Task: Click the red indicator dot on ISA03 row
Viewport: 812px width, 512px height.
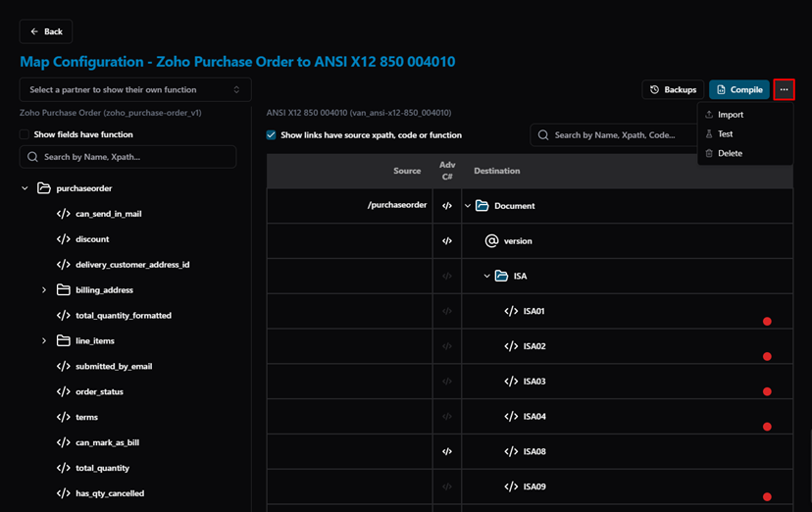Action: tap(767, 392)
